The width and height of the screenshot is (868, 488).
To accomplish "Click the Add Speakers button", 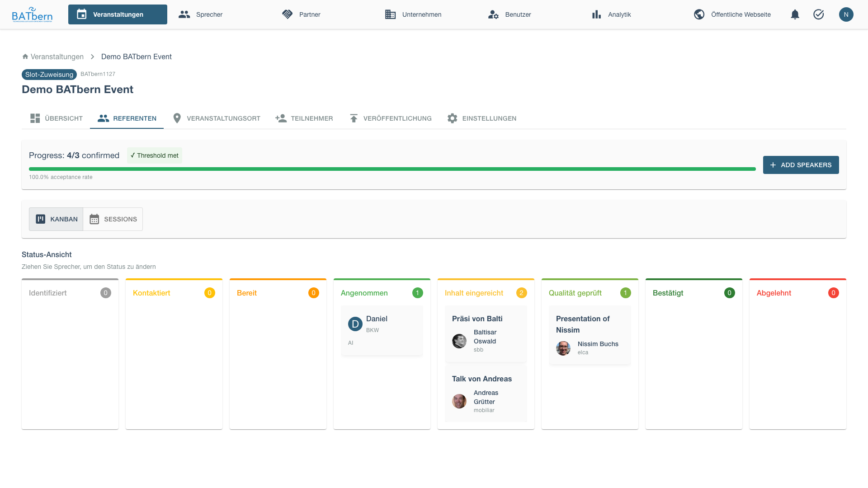I will point(801,165).
